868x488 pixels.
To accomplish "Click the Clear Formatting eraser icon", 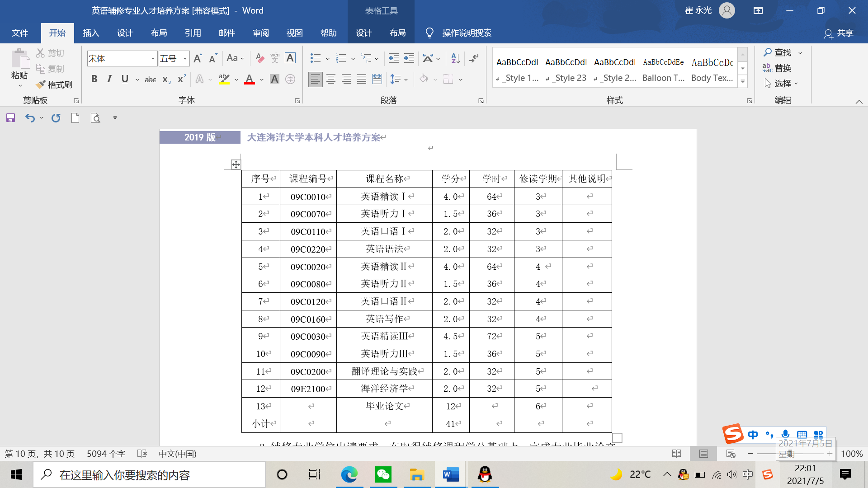I will 259,58.
